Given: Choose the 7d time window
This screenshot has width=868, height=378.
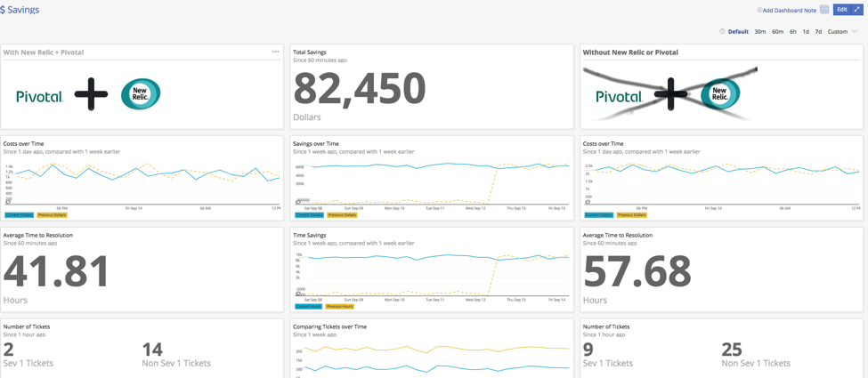Looking at the screenshot, I should 818,31.
